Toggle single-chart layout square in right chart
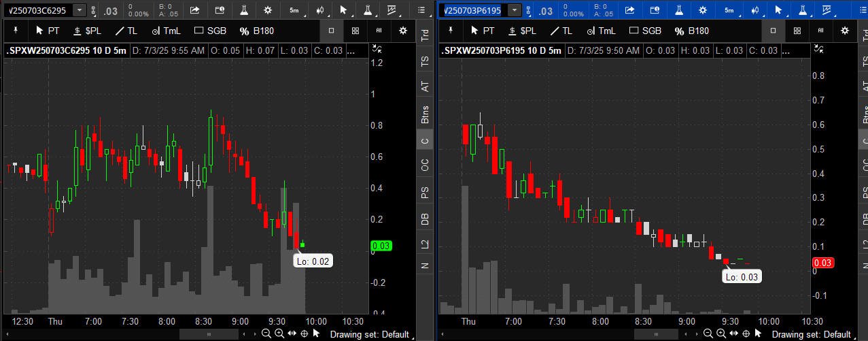 click(773, 31)
